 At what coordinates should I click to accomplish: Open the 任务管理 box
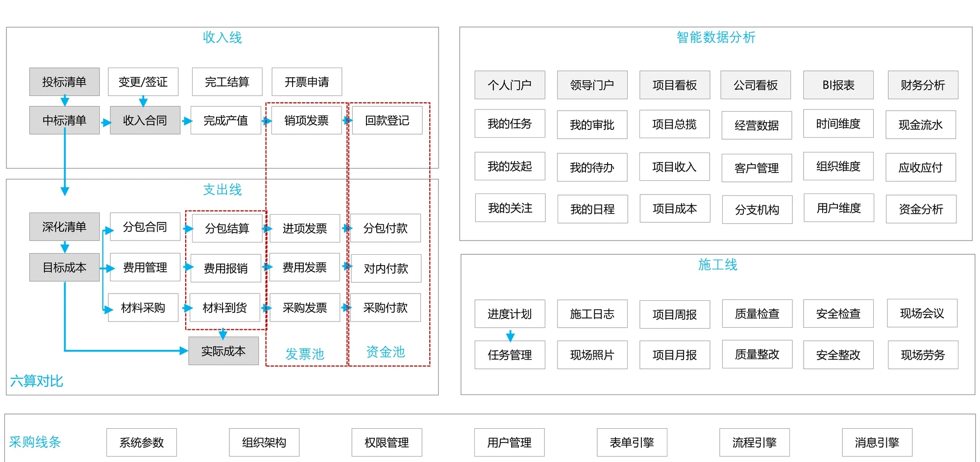tap(510, 354)
